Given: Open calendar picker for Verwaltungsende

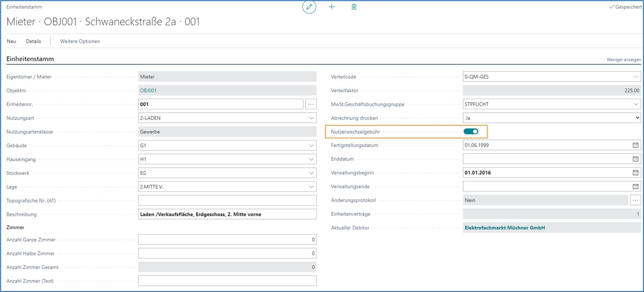Looking at the screenshot, I should (x=635, y=187).
